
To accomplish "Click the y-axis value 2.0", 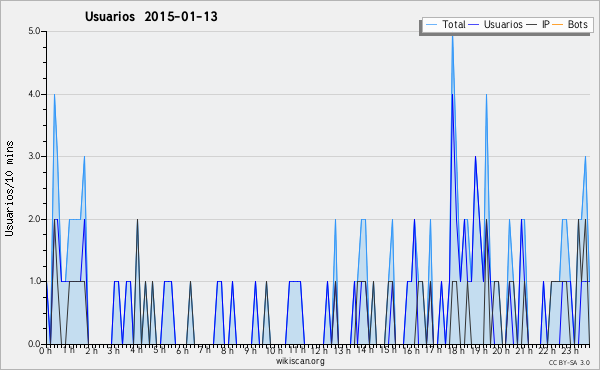I will tap(34, 219).
